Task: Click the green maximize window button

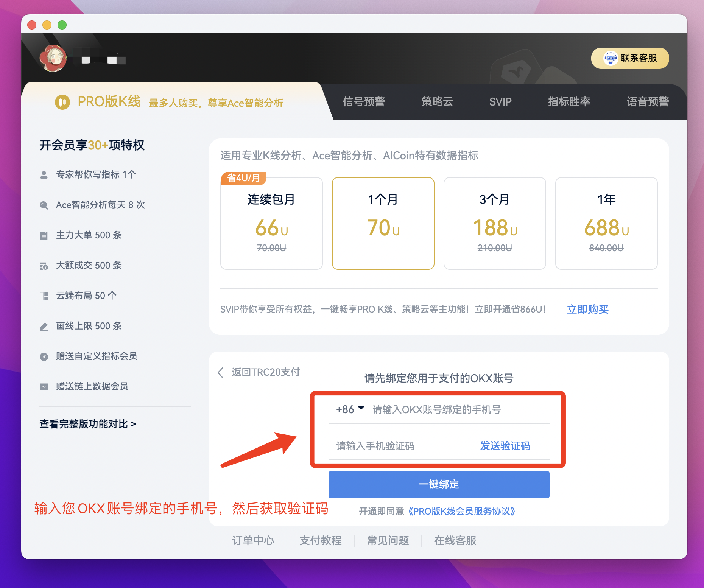Action: pyautogui.click(x=62, y=25)
